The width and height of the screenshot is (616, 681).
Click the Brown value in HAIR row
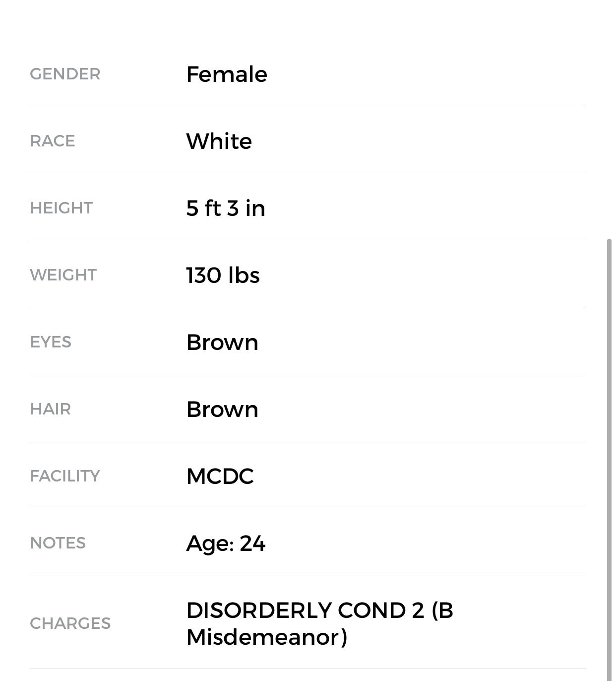(222, 409)
